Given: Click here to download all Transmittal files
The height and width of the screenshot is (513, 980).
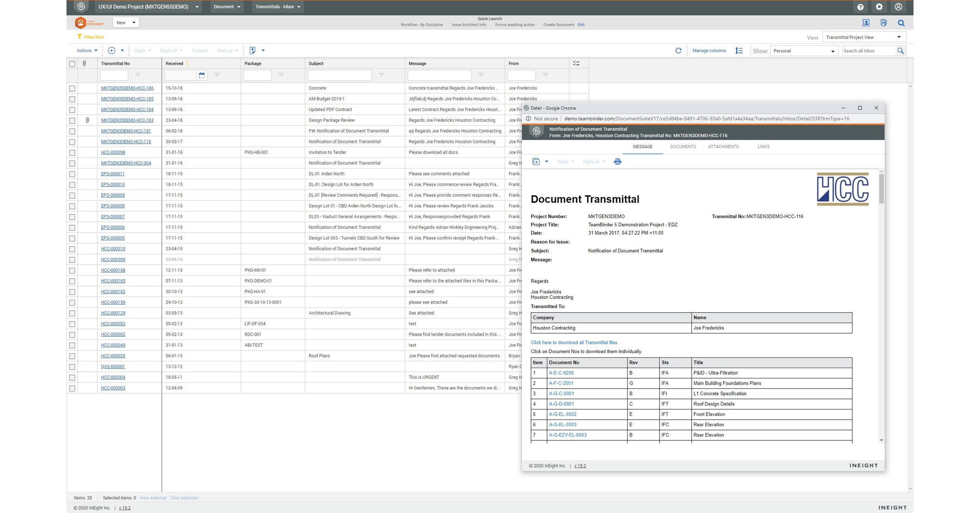Looking at the screenshot, I should pos(574,342).
